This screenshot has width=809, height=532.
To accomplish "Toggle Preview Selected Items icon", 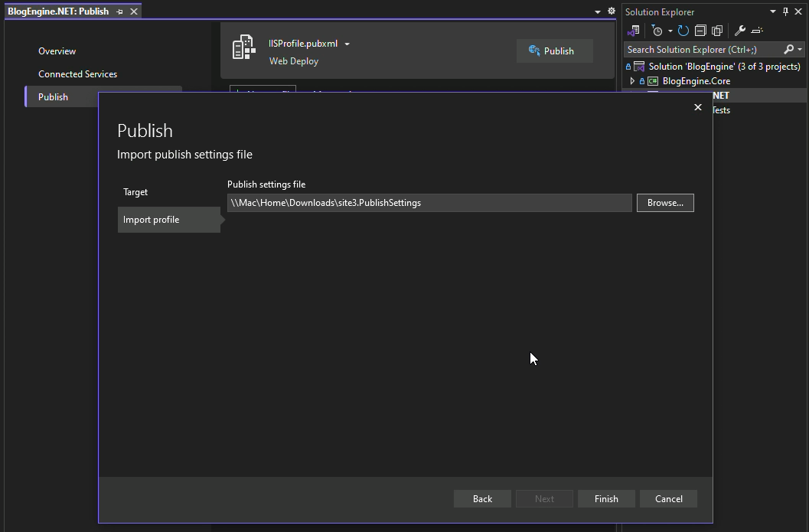I will tap(757, 31).
